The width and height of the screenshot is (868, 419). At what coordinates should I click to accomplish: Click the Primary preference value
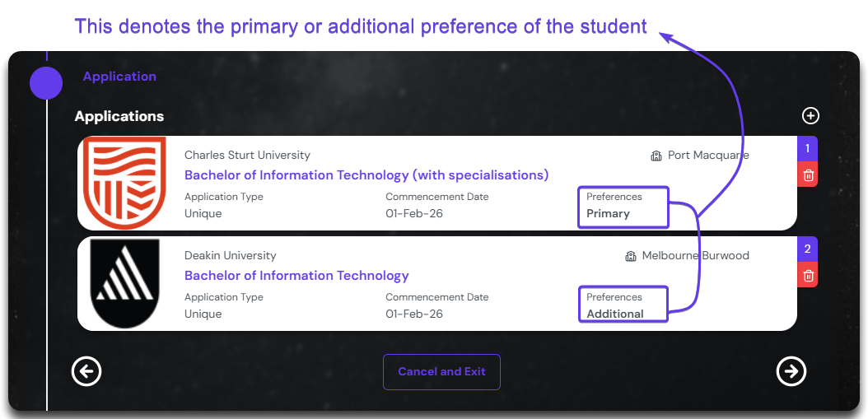[x=609, y=213]
